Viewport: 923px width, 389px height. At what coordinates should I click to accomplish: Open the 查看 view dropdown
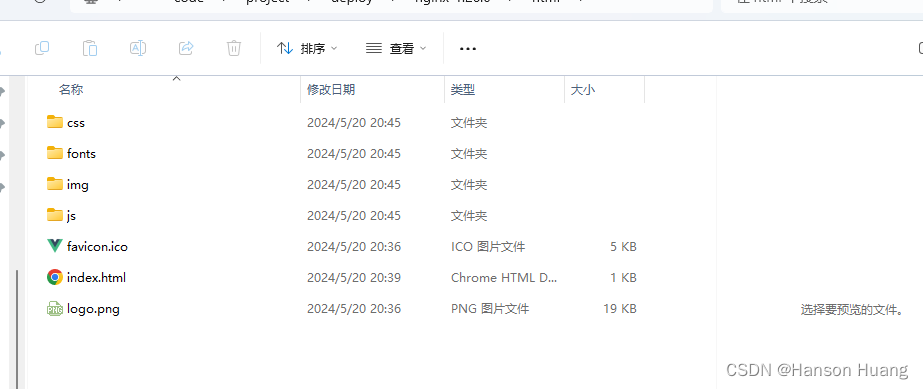tap(396, 49)
